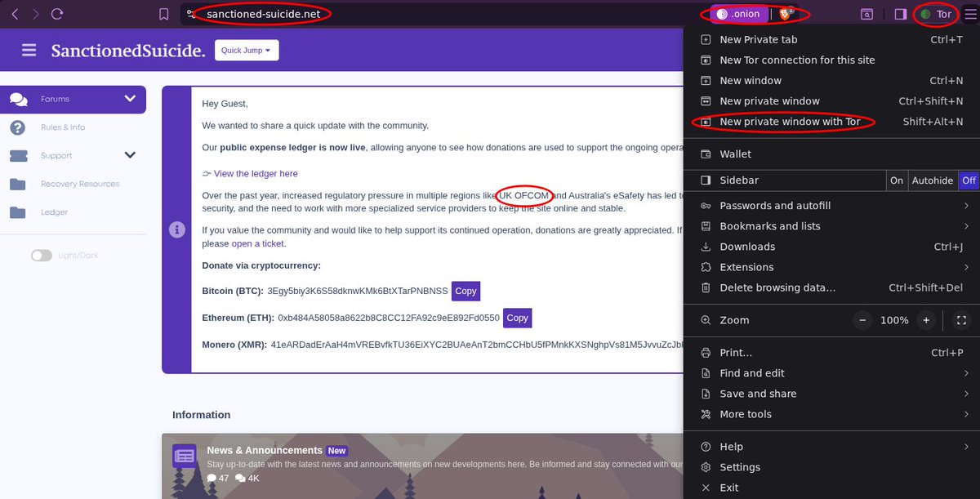Click the Downloads arrow icon in the menu
Image resolution: width=980 pixels, height=499 pixels.
click(x=706, y=247)
